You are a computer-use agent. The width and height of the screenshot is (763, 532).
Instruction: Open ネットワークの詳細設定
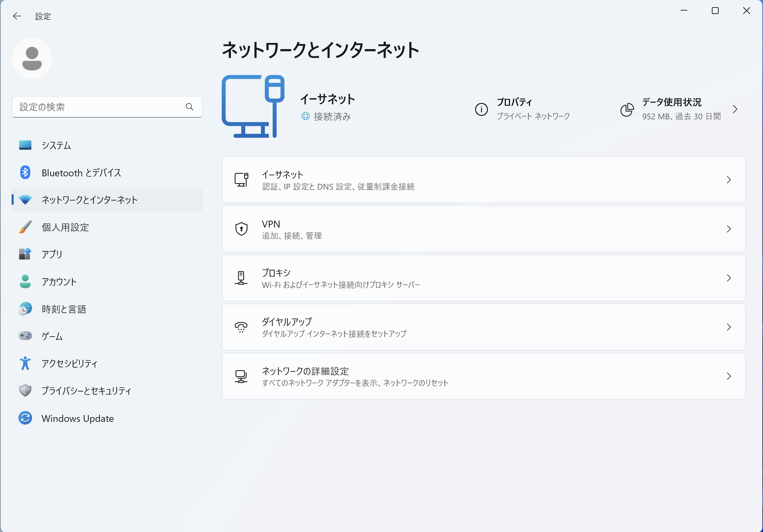729,376
